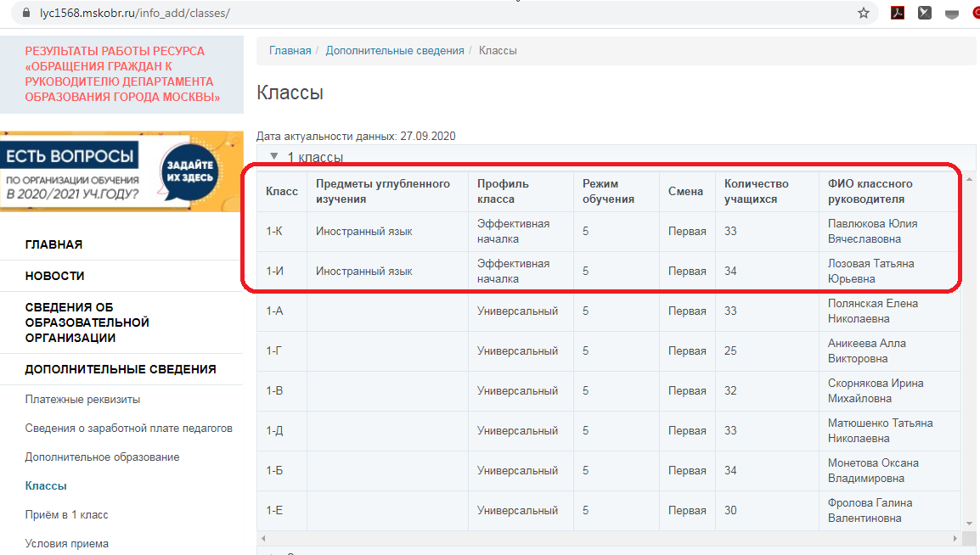The image size is (980, 555).
Task: Go to 'Дополнительные сведения' breadcrumb link
Action: [x=395, y=51]
